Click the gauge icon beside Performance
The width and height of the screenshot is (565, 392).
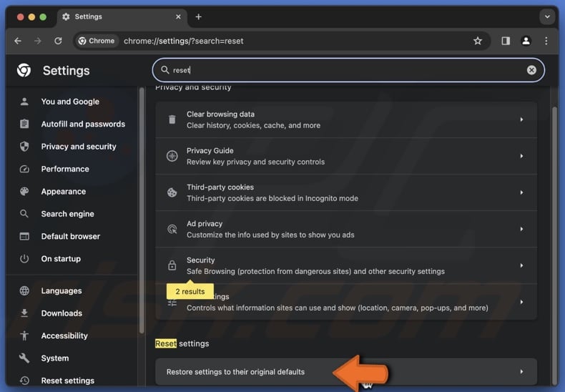point(24,169)
